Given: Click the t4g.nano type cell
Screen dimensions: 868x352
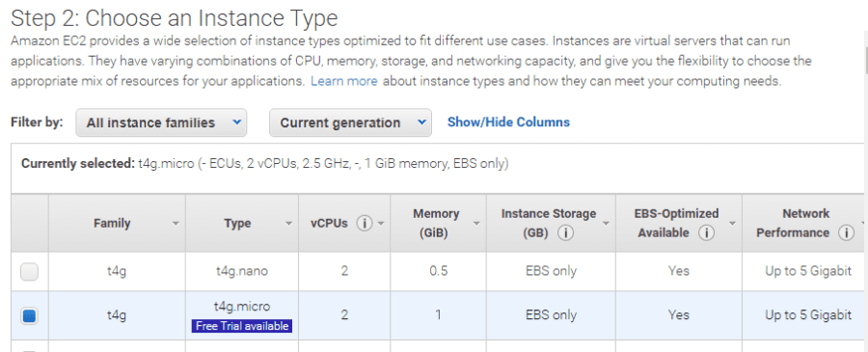Looking at the screenshot, I should tap(242, 271).
